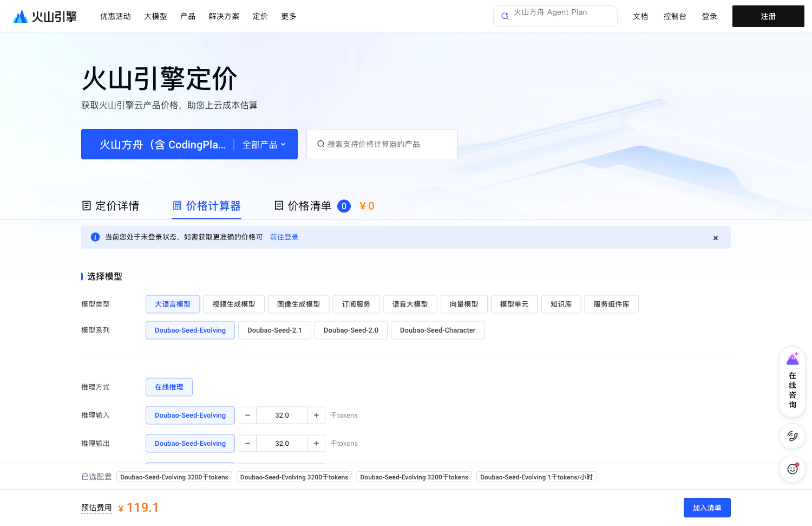Viewport: 812px width, 526px height.
Task: Click the 加入清单 button
Action: tap(707, 508)
